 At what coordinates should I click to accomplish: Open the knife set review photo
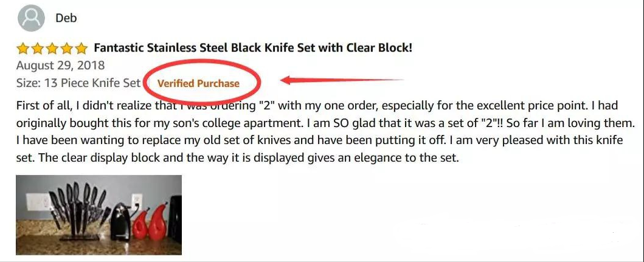[x=99, y=215]
